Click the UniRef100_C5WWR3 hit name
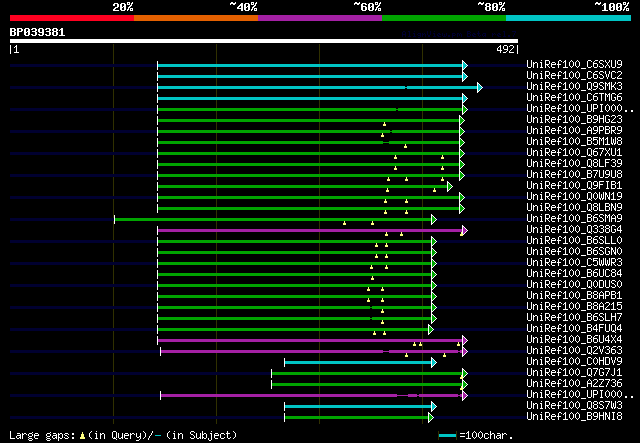This screenshot has width=640, height=443. [x=574, y=263]
